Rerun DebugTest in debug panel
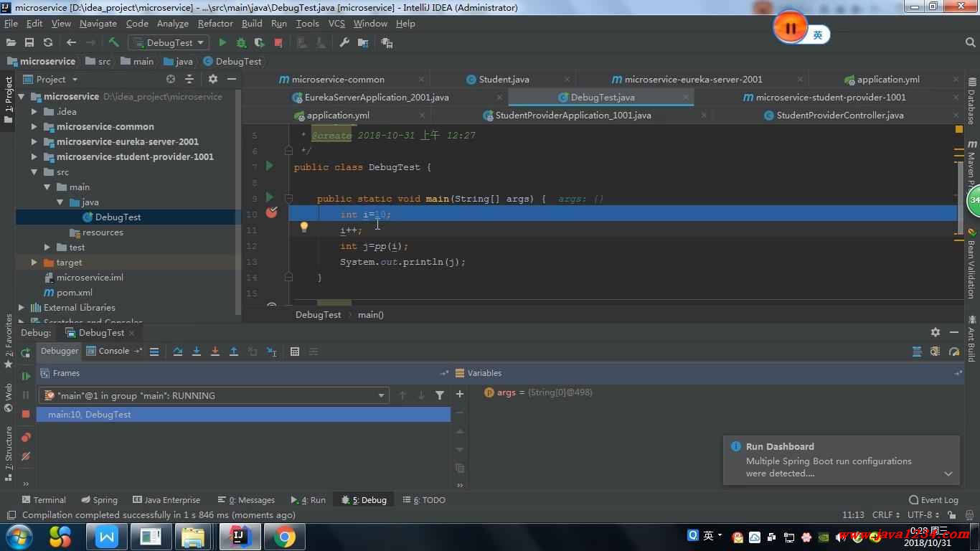 tap(26, 352)
